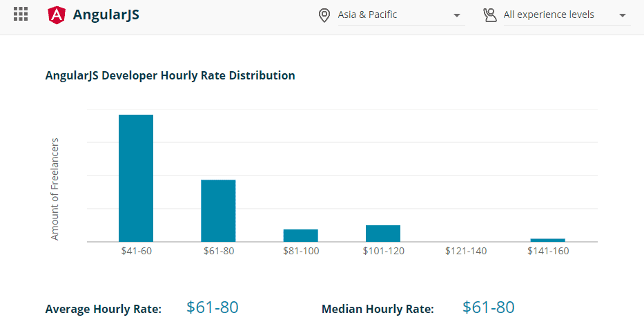This screenshot has height=322, width=644.
Task: Open the All experience levels dropdown
Action: (x=567, y=15)
